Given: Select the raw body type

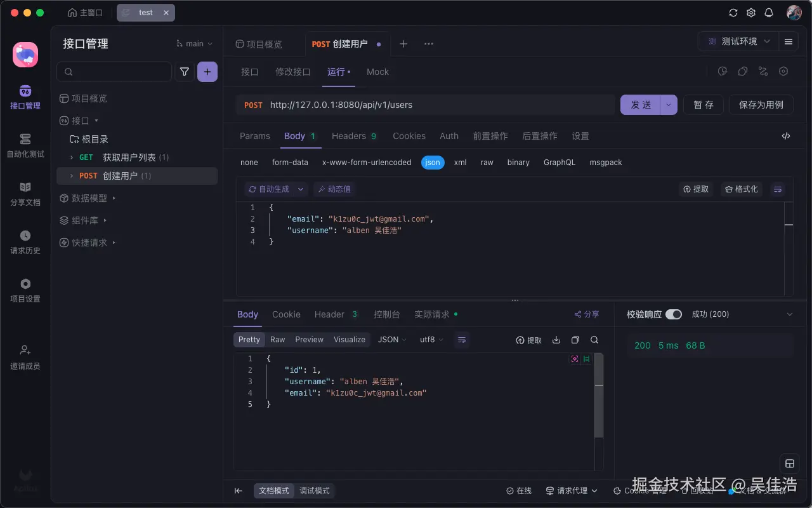Looking at the screenshot, I should tap(487, 163).
